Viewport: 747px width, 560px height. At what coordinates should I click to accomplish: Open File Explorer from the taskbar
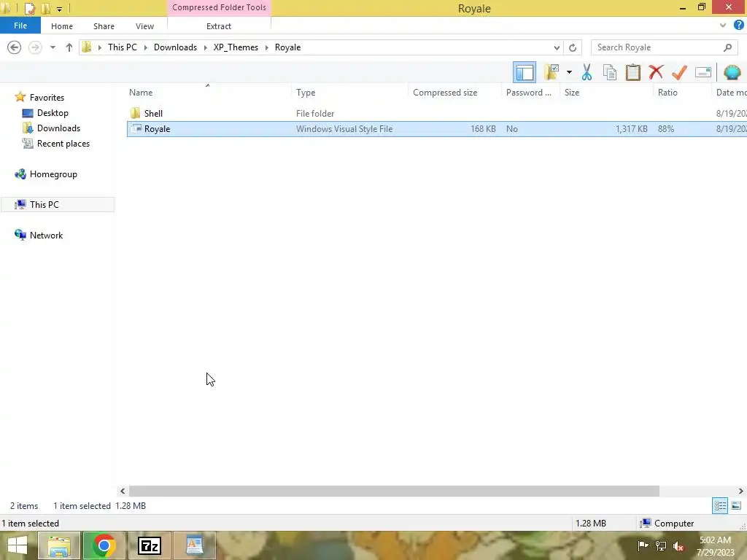(58, 545)
